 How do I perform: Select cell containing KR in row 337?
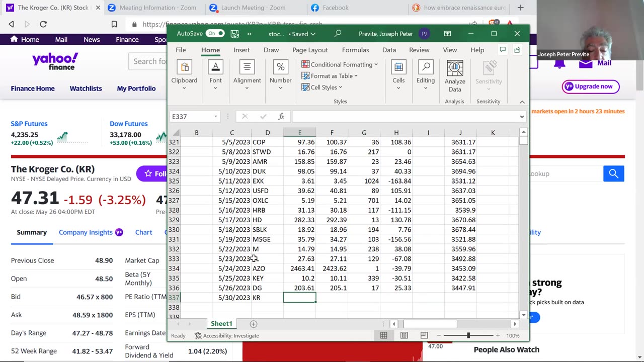coord(267,298)
